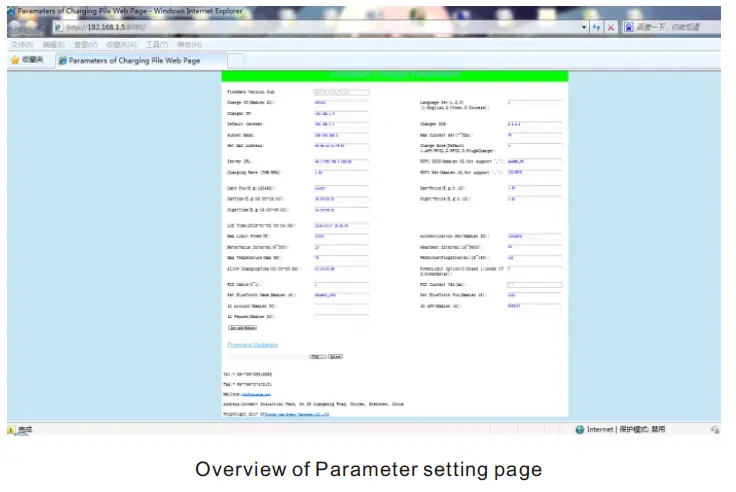
Task: Click the Set and Reboot button
Action: (242, 328)
